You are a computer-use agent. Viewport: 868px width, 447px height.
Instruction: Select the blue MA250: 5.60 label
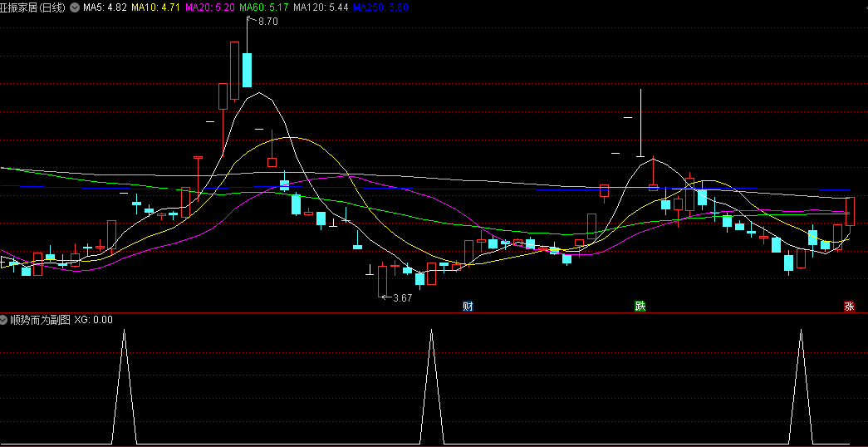tap(380, 7)
